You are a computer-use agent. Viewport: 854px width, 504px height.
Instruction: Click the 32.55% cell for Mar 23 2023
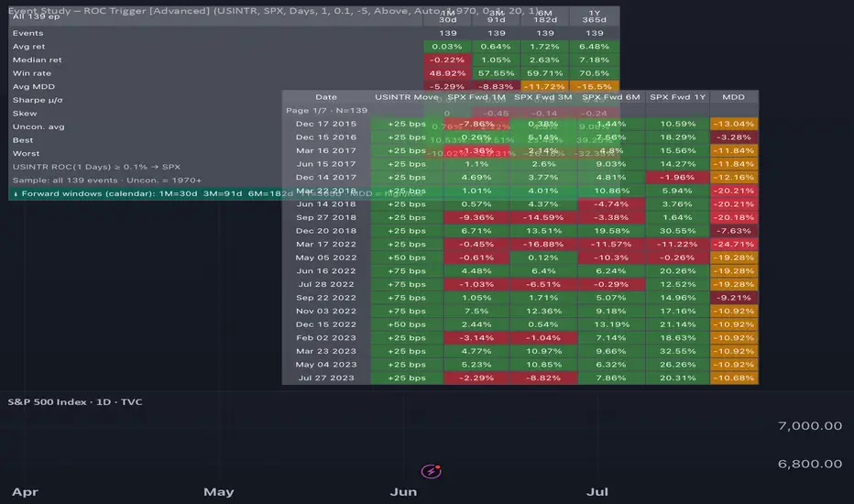[x=677, y=351]
